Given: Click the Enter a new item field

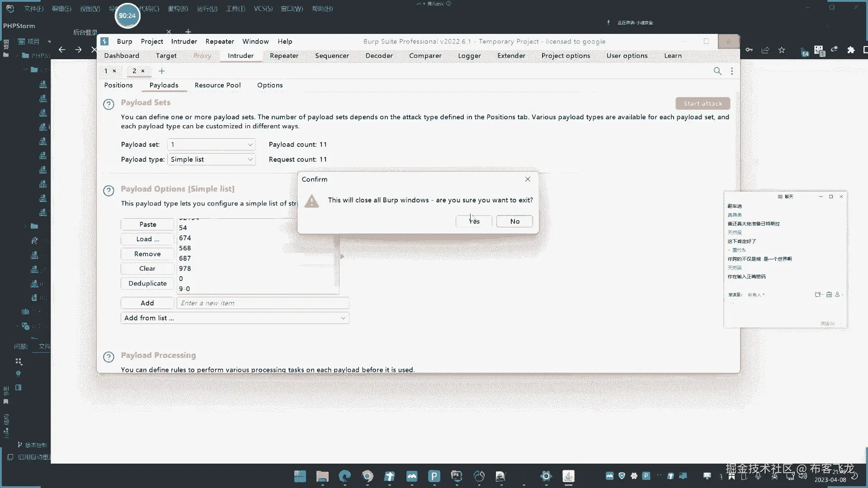Looking at the screenshot, I should click(263, 303).
